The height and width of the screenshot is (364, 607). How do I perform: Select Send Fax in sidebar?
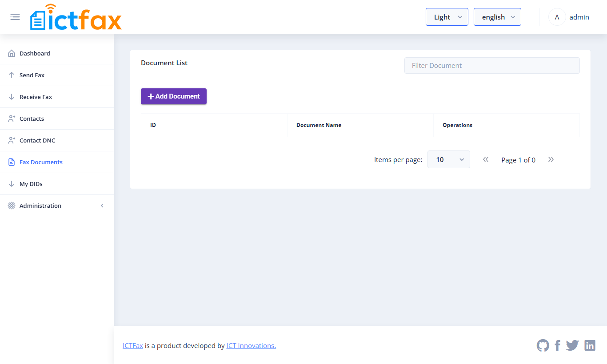click(57, 75)
